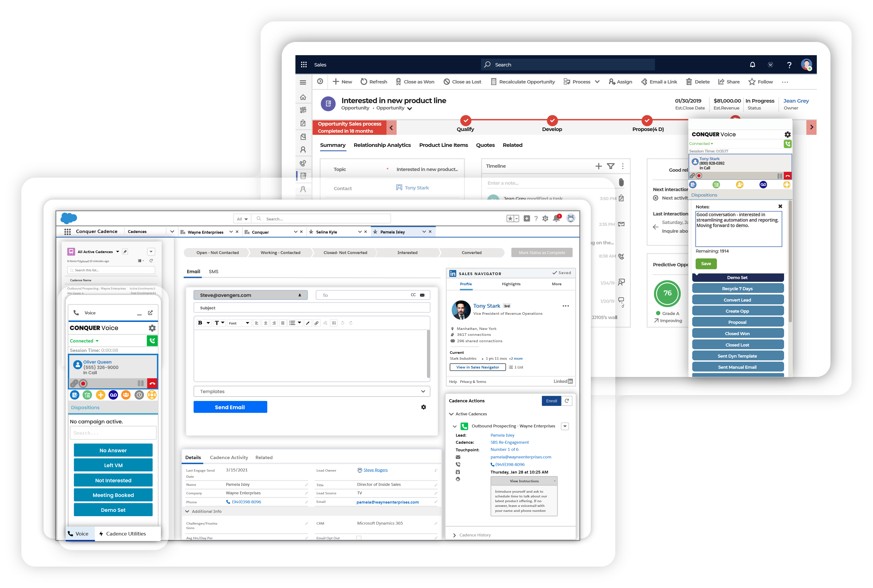Toggle the Next activity radio circle
Screen dimensions: 873x588
(x=655, y=198)
